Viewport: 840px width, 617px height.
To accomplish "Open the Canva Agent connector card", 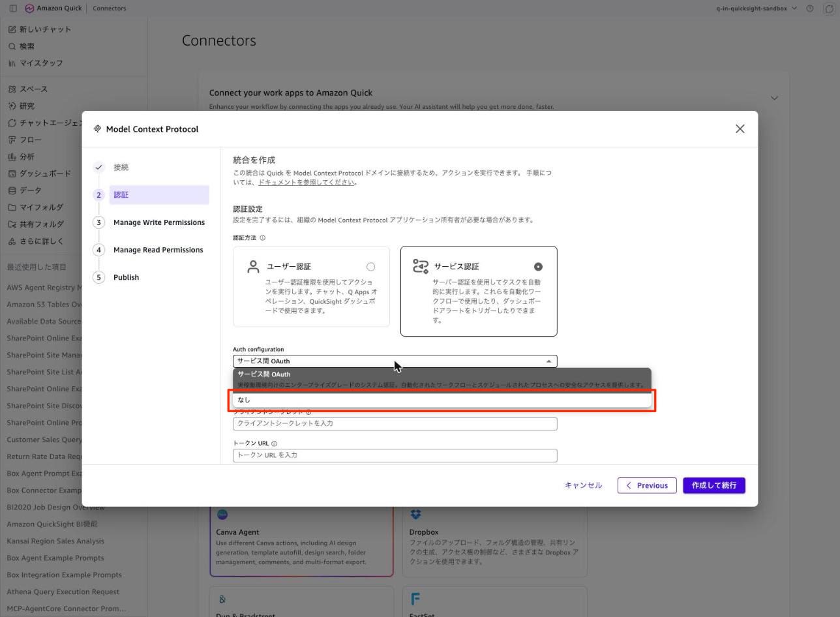I will [301, 541].
